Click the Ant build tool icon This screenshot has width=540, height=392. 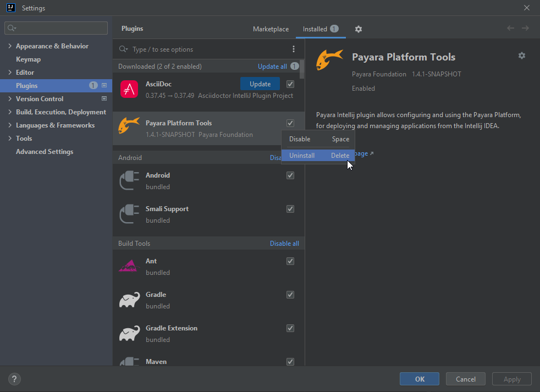point(129,266)
